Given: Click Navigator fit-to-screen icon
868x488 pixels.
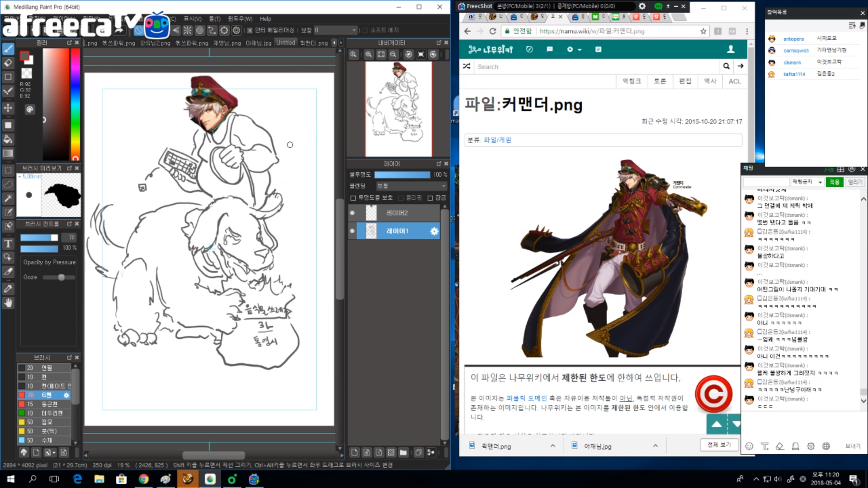Looking at the screenshot, I should coord(381,54).
